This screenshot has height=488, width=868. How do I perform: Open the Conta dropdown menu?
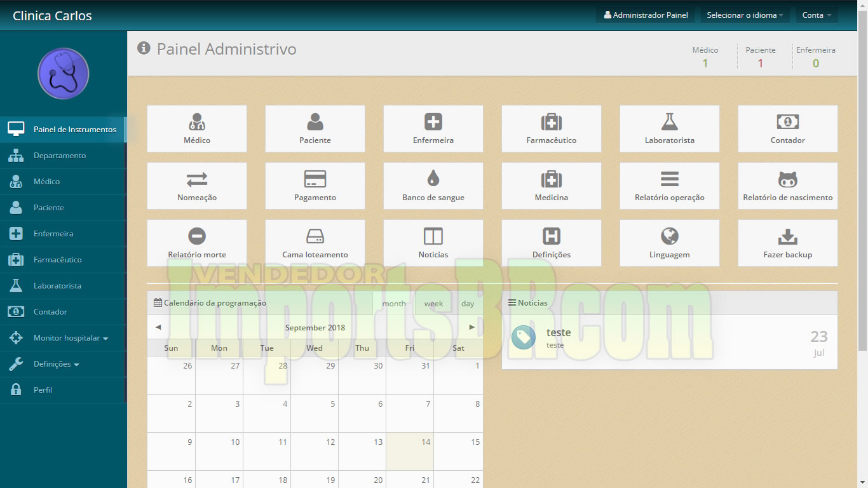point(817,15)
